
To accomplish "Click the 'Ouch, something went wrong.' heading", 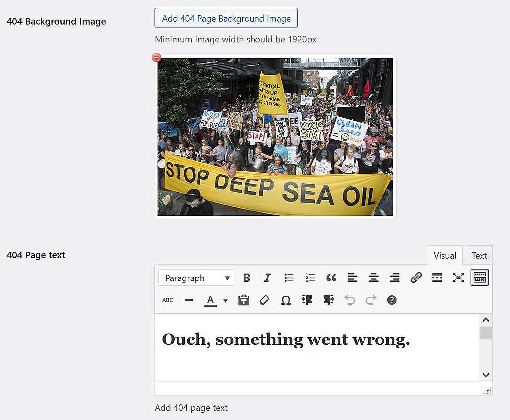I will pyautogui.click(x=286, y=340).
